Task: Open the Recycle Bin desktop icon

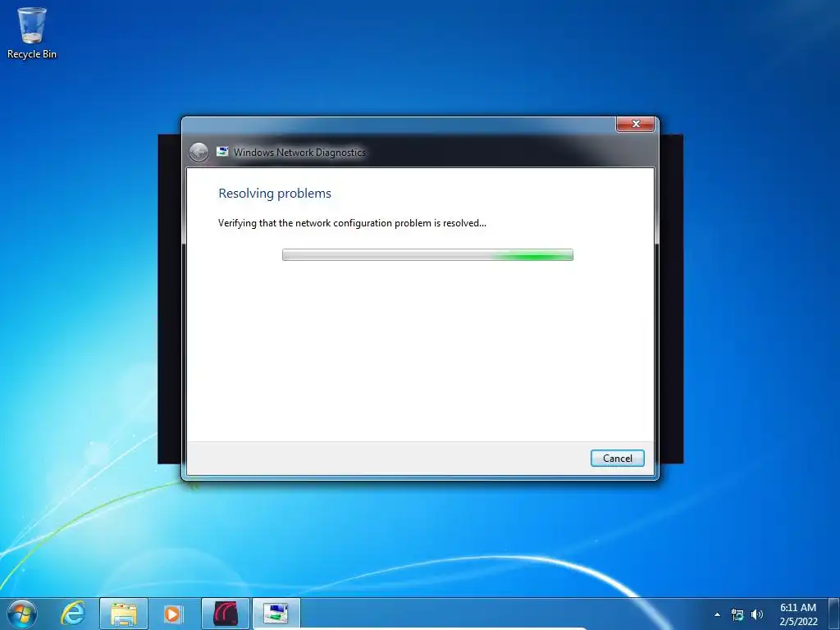Action: [x=32, y=33]
